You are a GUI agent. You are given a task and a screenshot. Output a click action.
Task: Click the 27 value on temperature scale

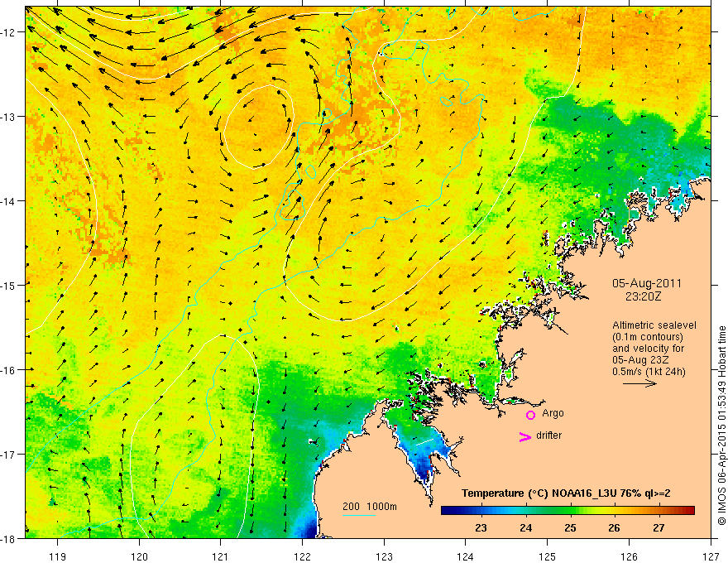pyautogui.click(x=659, y=528)
